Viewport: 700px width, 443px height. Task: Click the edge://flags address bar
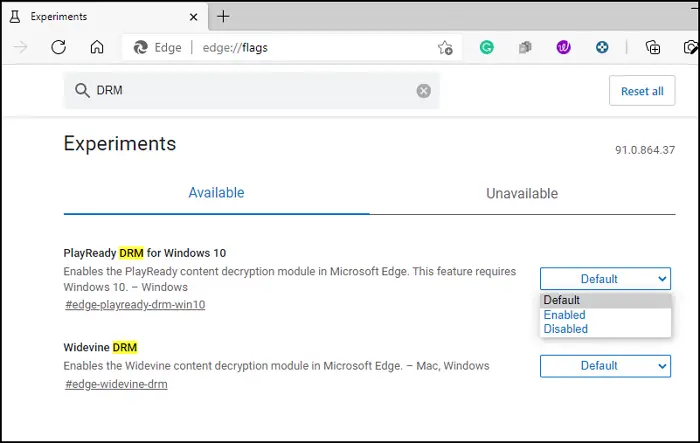click(x=292, y=47)
